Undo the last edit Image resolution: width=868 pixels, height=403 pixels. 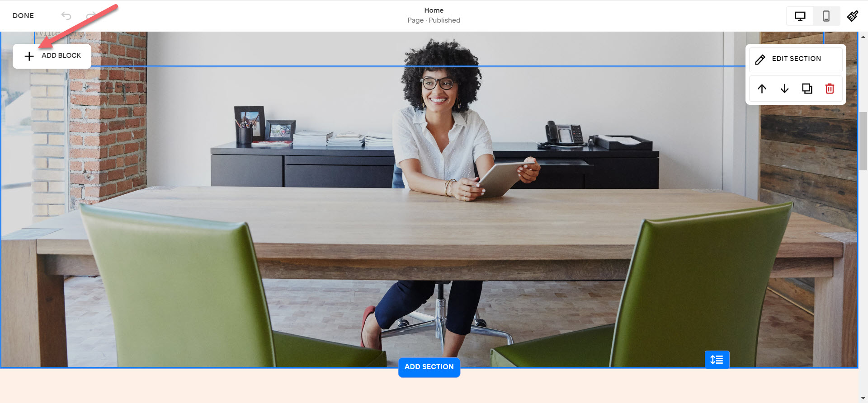[66, 16]
